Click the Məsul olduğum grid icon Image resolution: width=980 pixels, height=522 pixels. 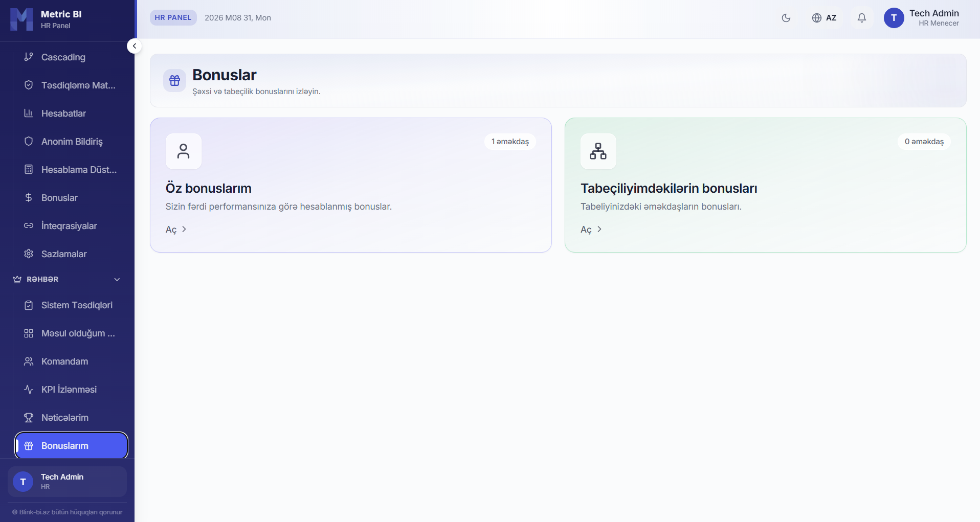[x=29, y=333]
